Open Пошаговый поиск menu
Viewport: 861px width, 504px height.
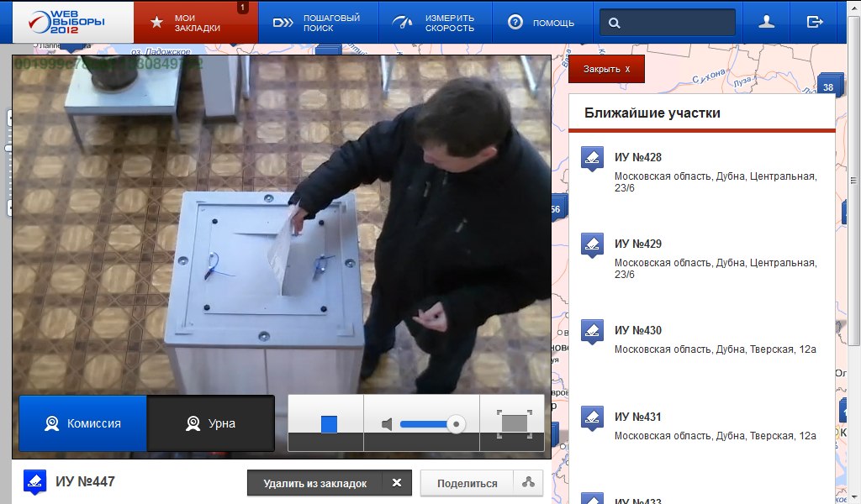click(318, 23)
